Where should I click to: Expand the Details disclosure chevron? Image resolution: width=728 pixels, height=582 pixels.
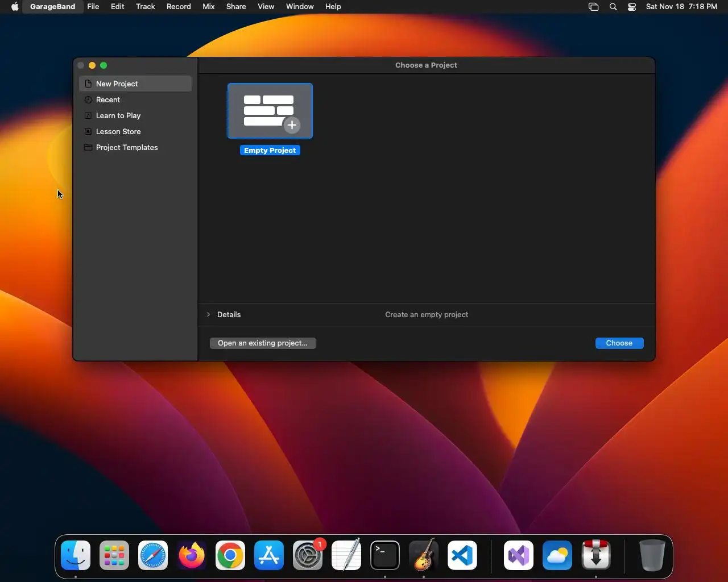pos(208,314)
